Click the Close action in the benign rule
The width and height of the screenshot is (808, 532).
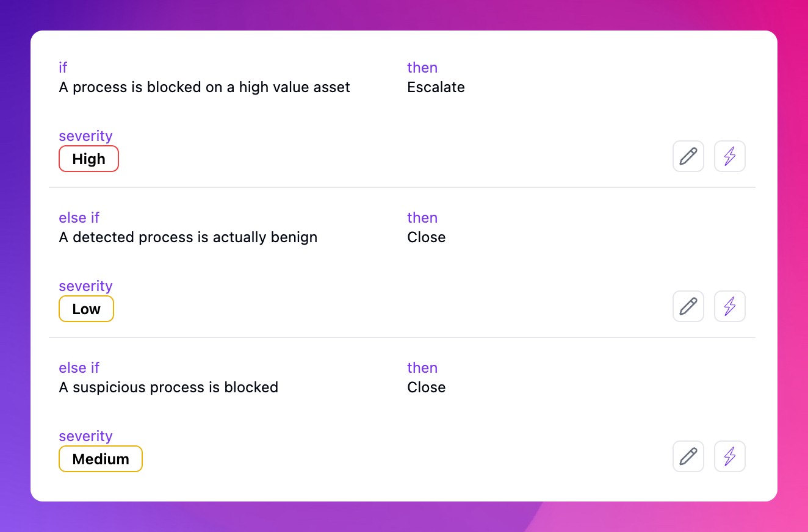[x=426, y=237]
